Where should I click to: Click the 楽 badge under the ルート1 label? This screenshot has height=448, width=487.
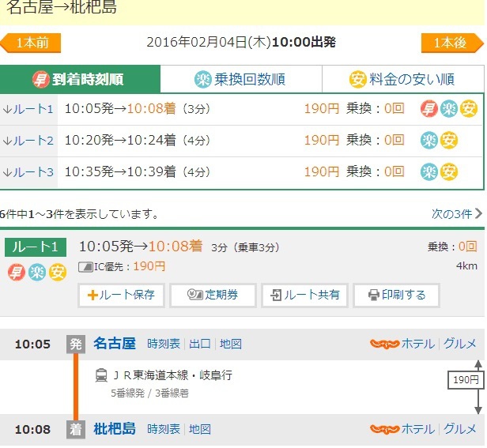click(x=37, y=273)
